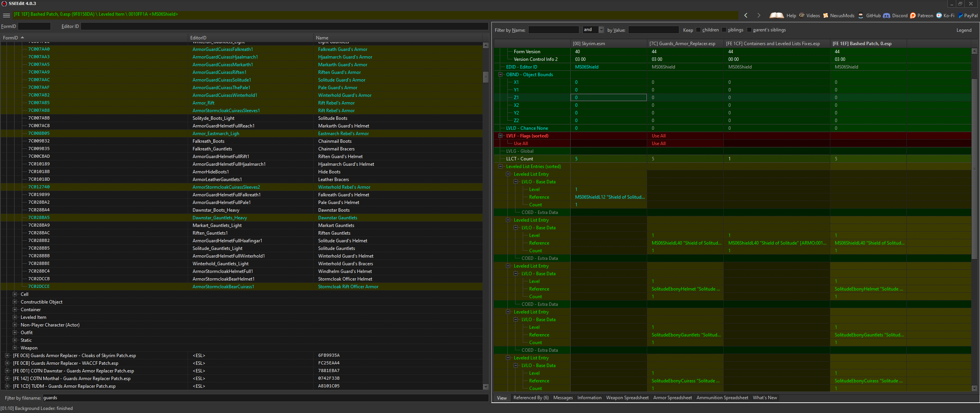980x413 pixels.
Task: Select the Dawnstar_Gauntlets_Heavy record row
Action: pyautogui.click(x=241, y=218)
